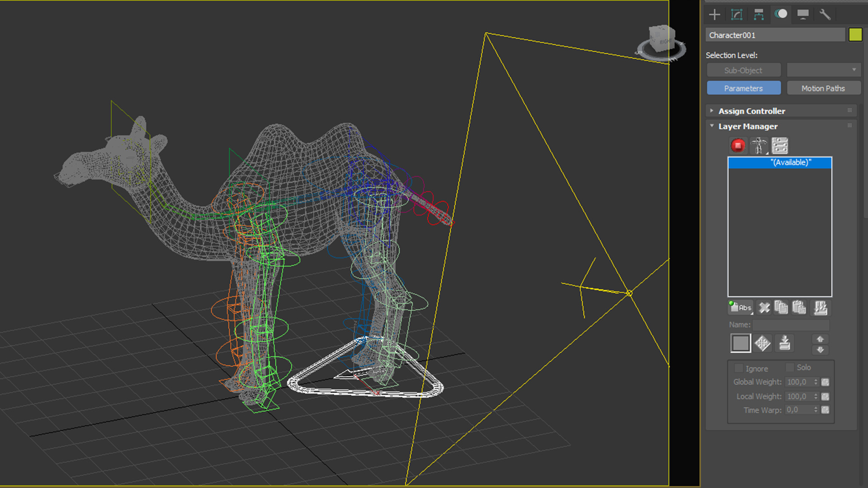Viewport: 868px width, 488px height.
Task: Open the Hierarchy panel icon
Action: 759,14
